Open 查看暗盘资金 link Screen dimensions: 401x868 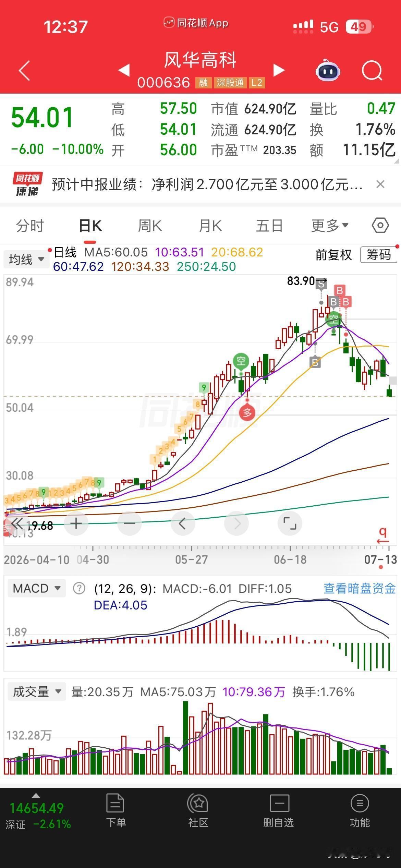[x=360, y=589]
